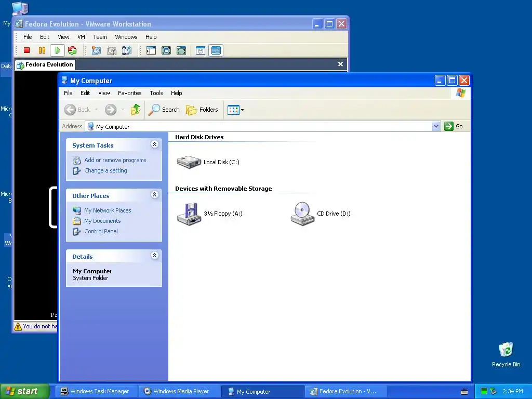Expand the address bar dropdown arrow

(436, 127)
